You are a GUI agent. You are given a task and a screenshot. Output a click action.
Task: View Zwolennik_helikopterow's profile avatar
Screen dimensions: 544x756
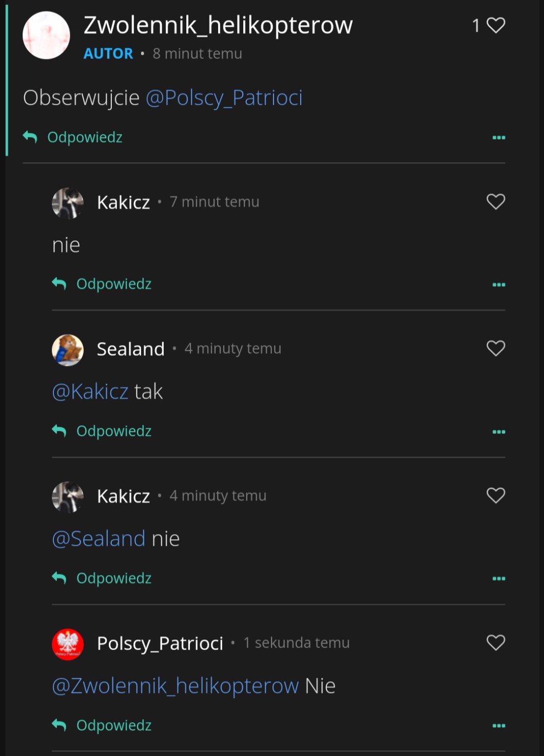pyautogui.click(x=46, y=35)
